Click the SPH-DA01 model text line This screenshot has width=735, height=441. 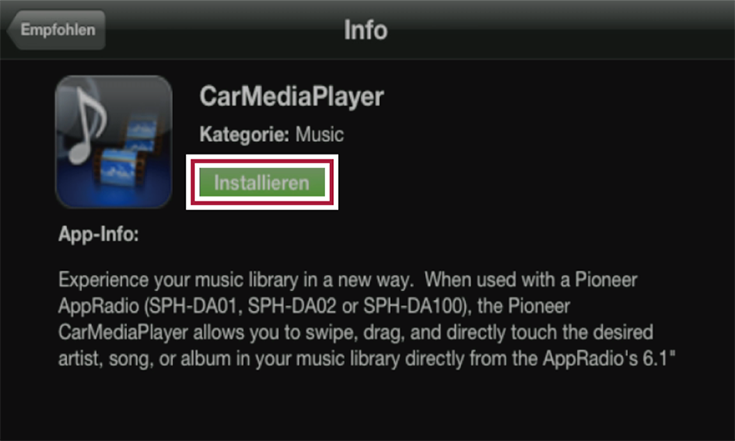[x=314, y=306]
